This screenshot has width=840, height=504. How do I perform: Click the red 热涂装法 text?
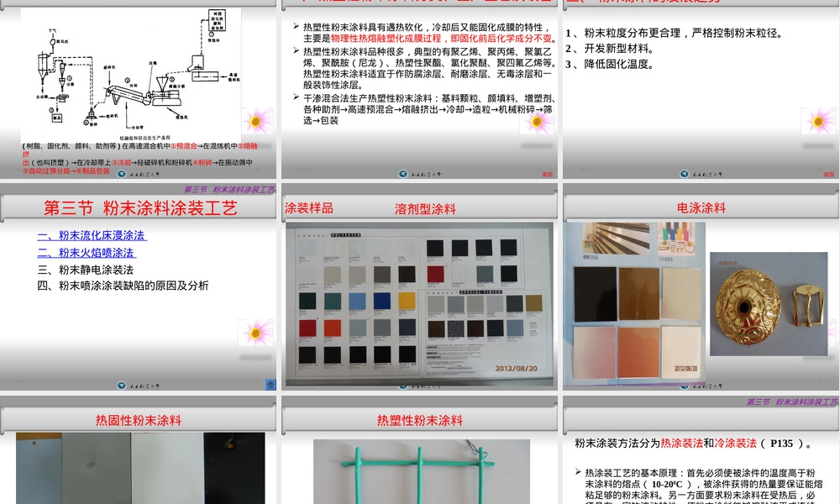click(681, 443)
